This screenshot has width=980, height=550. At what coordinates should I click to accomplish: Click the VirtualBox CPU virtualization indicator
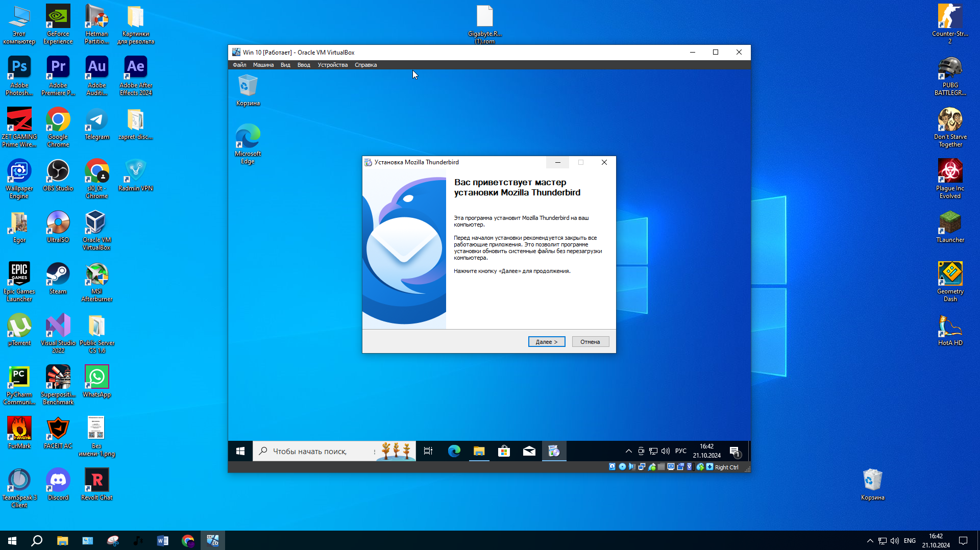point(690,466)
